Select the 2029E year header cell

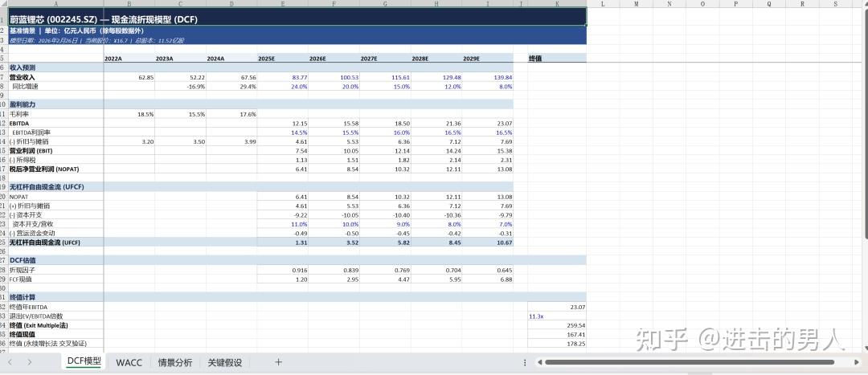click(488, 58)
